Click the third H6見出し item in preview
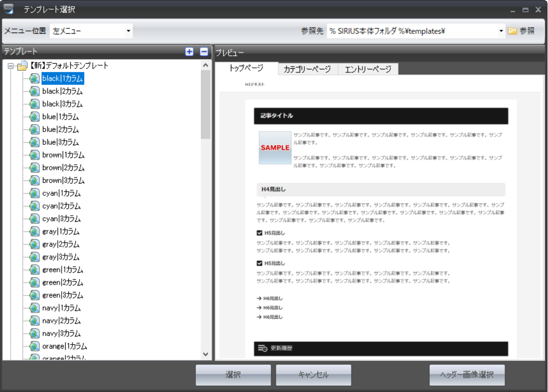 pyautogui.click(x=270, y=317)
